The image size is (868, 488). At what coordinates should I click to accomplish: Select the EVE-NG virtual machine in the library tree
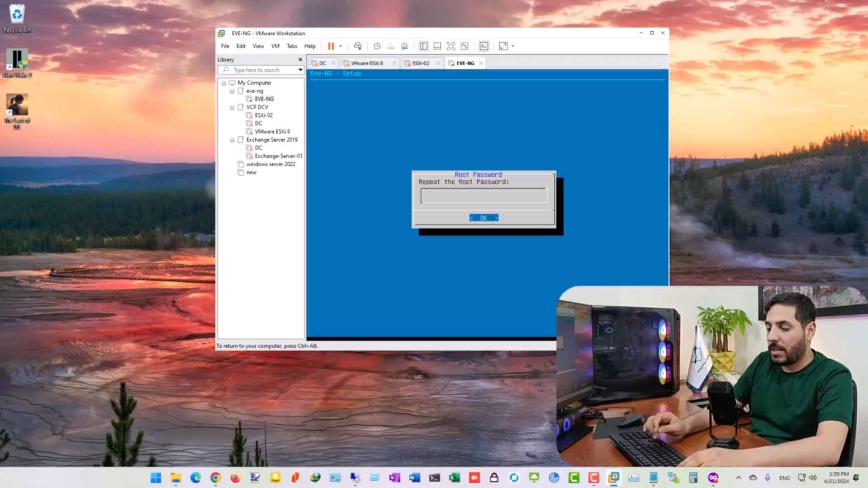tap(264, 99)
